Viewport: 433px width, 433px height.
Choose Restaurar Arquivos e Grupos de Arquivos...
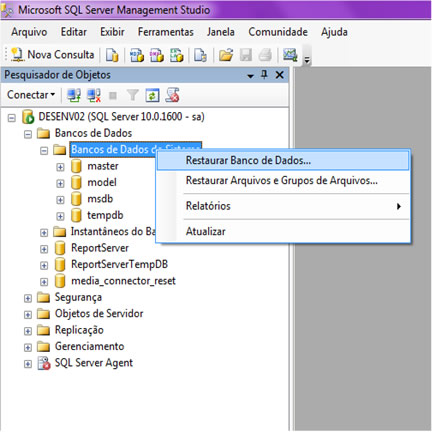coord(283,181)
